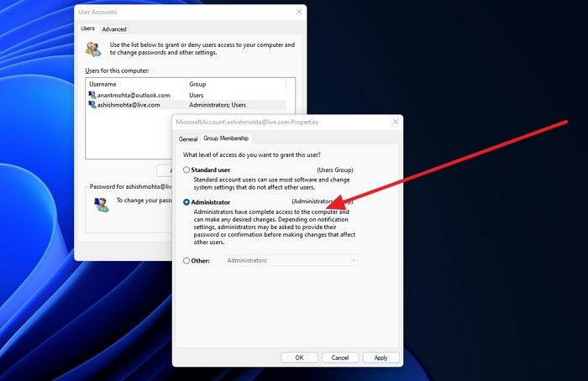Click the 'What level of access' question text

tap(252, 154)
